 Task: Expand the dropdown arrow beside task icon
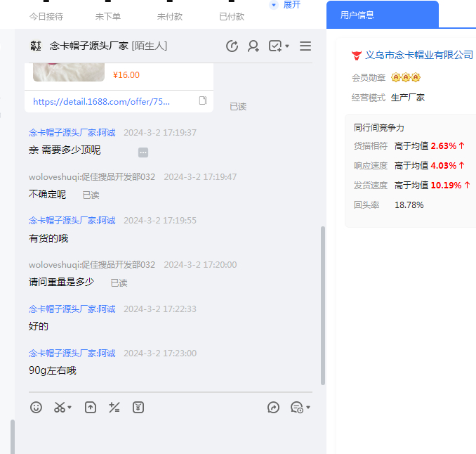287,46
